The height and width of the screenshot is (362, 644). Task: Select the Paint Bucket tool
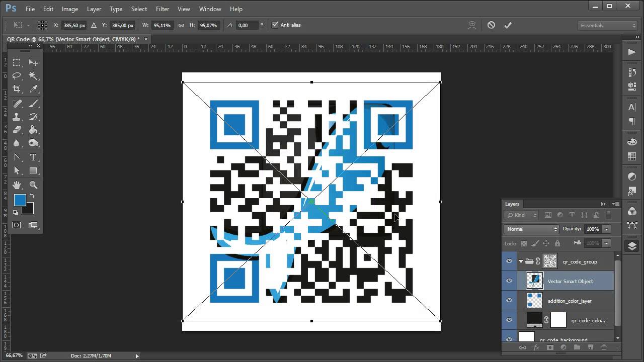point(33,130)
